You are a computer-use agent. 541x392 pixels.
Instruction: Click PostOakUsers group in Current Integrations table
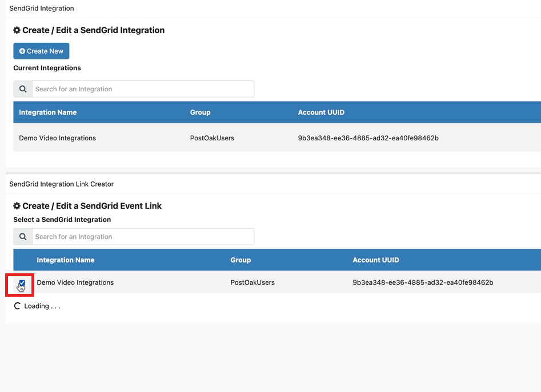[212, 138]
